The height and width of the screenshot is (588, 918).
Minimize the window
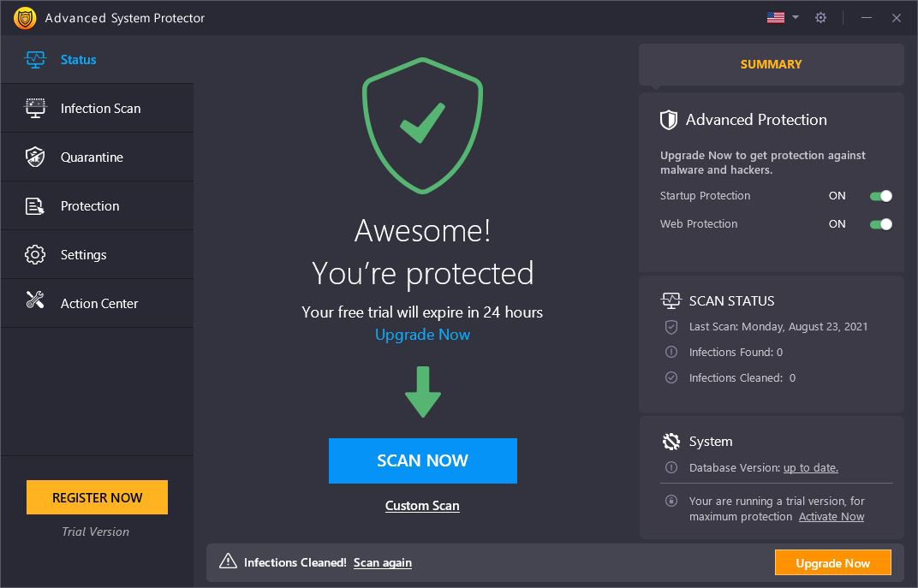[867, 18]
